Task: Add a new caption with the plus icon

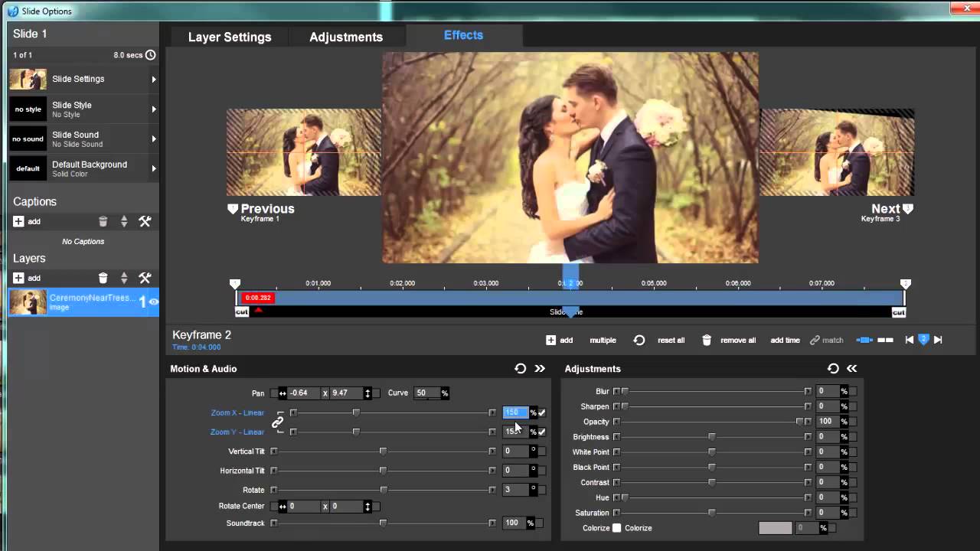Action: (x=18, y=221)
